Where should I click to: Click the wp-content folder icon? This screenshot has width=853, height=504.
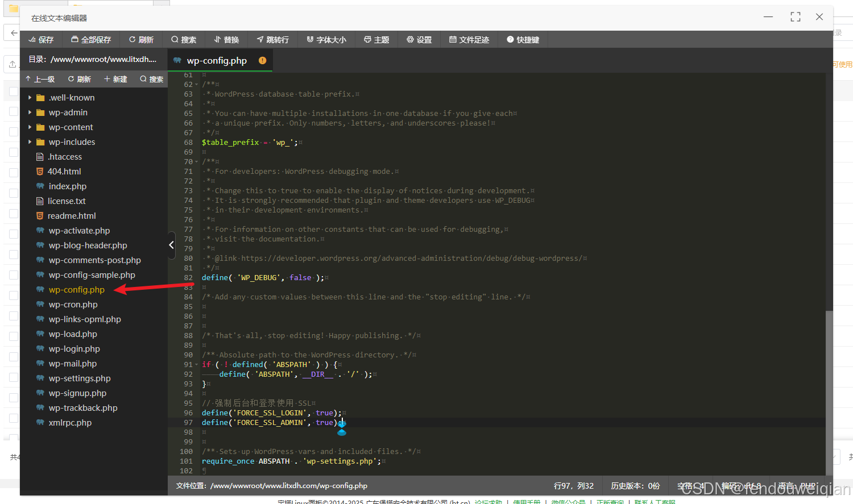click(40, 127)
